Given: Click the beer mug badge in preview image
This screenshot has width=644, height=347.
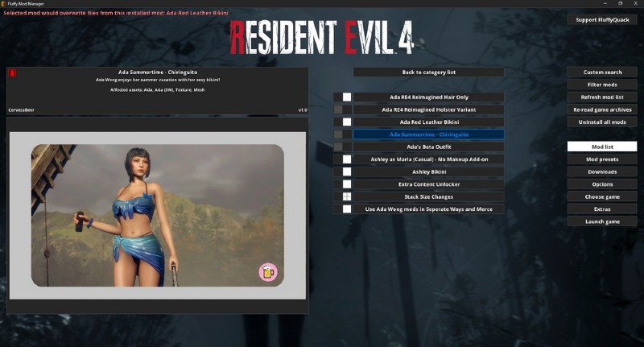Looking at the screenshot, I should pyautogui.click(x=268, y=272).
